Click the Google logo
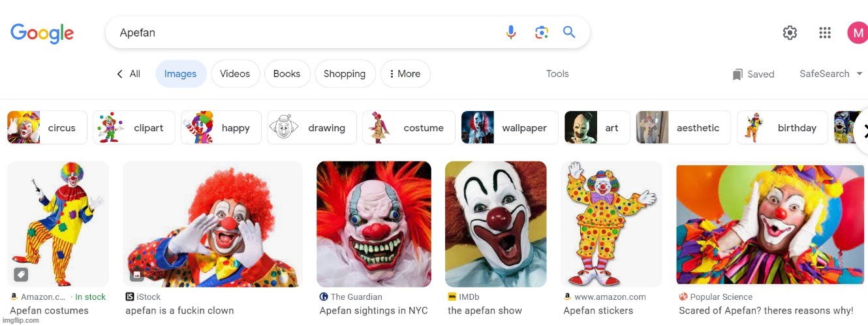Viewport: 868px width, 326px height. coord(42,33)
